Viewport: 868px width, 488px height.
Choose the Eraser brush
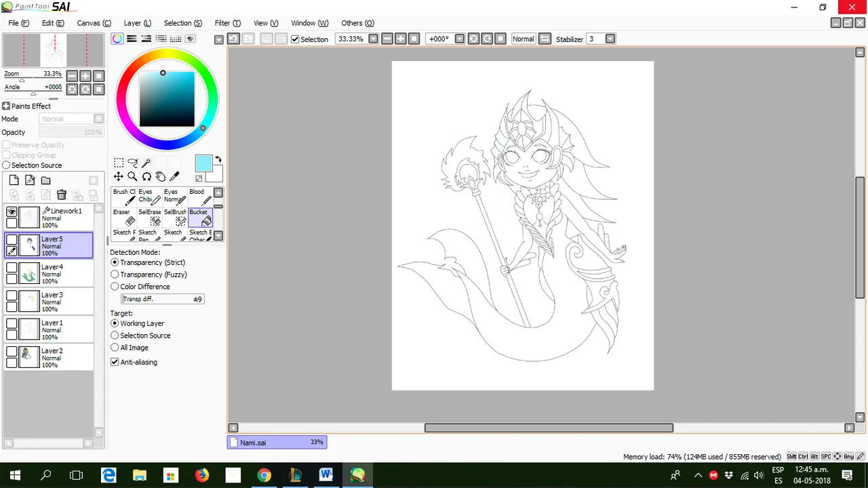(123, 217)
